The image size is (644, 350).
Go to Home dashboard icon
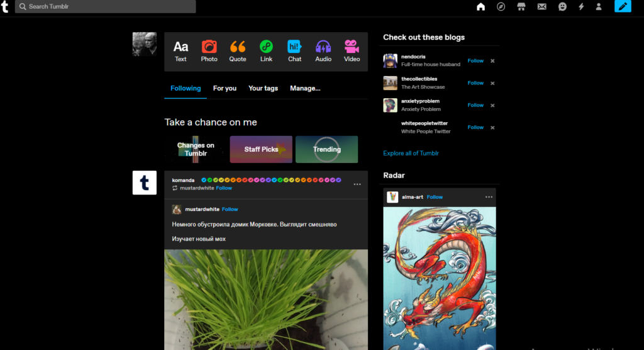480,6
